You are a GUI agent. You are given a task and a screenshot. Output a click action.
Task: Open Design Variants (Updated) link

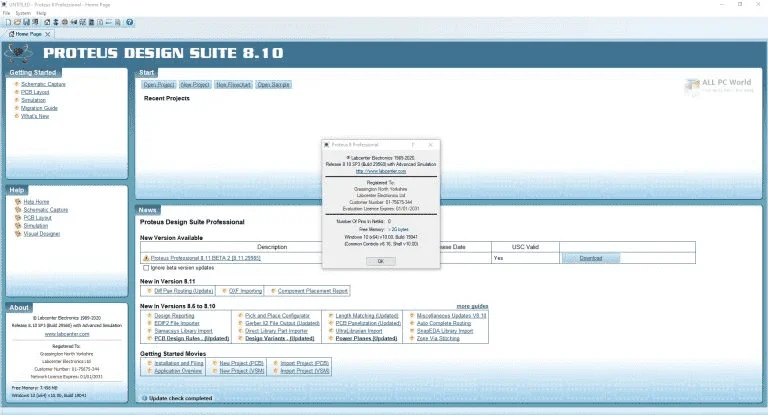point(280,339)
